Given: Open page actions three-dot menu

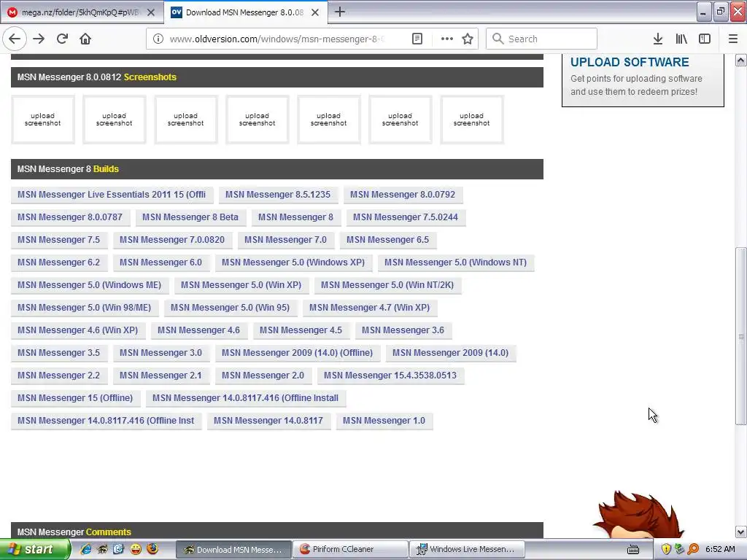Looking at the screenshot, I should point(447,39).
